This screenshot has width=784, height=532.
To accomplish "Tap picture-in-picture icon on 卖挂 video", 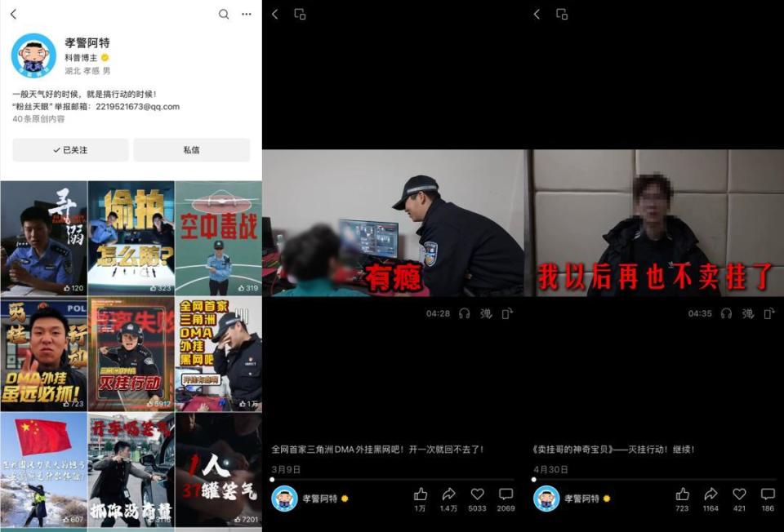I will (562, 14).
